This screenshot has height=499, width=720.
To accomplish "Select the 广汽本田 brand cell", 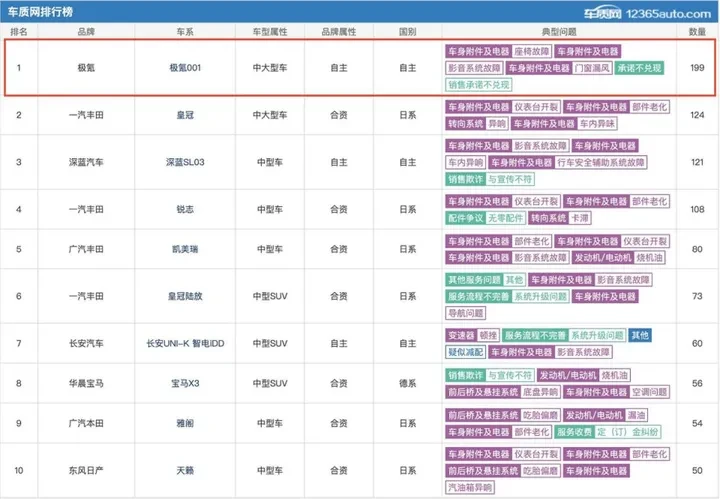I will point(86,423).
